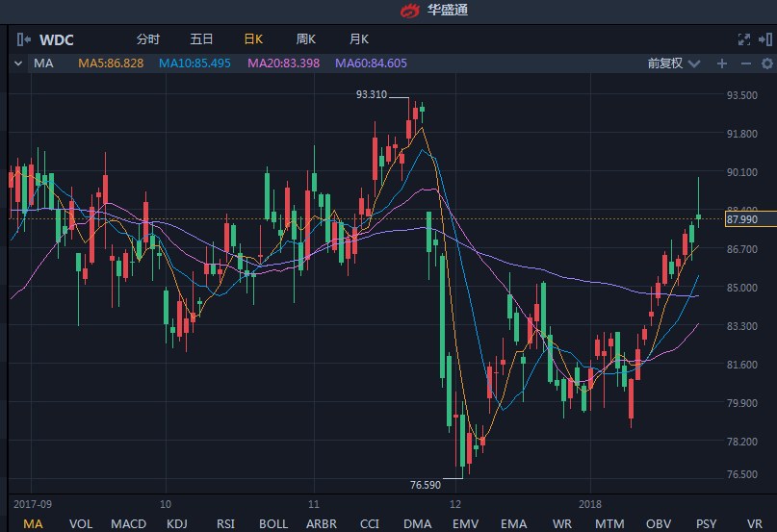Viewport: 777px width, 532px height.
Task: Select the RSI indicator
Action: pyautogui.click(x=225, y=523)
